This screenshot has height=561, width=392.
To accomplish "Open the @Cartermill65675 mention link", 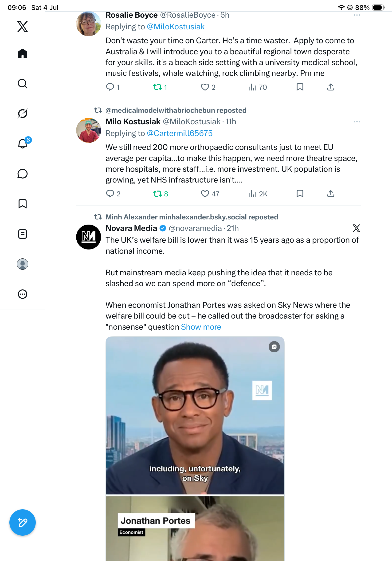I will pos(180,133).
